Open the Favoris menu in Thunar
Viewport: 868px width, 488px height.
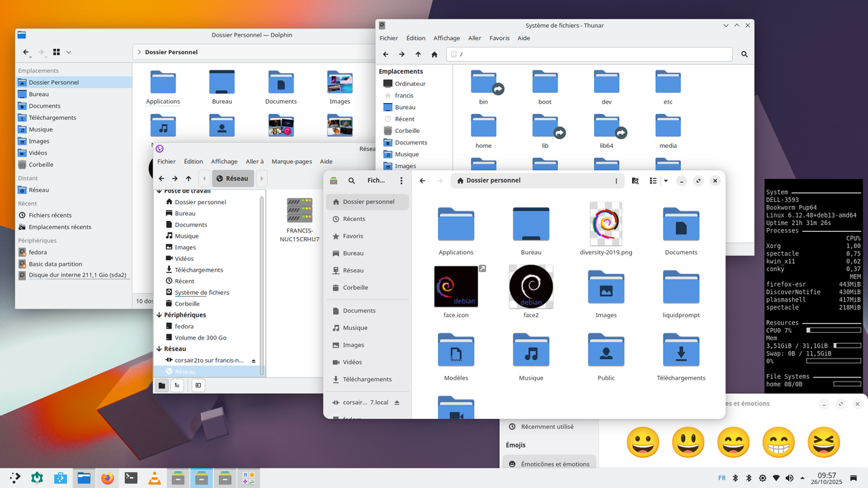pos(499,38)
